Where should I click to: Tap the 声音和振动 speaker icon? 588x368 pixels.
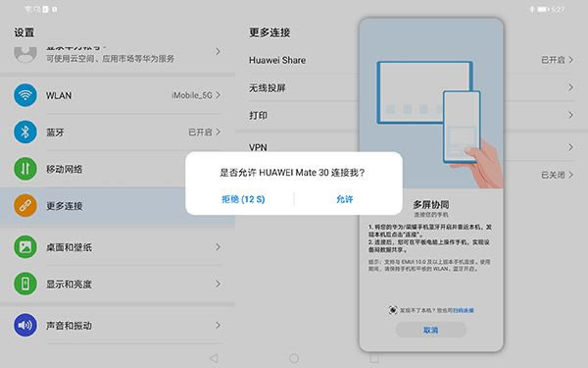25,325
